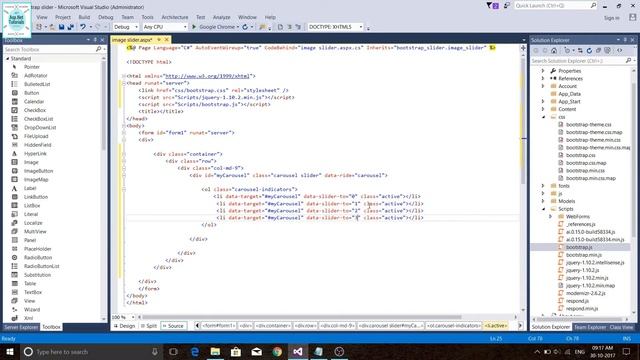Collapse the Standard toolbox group
The image size is (640, 360).
(x=7, y=59)
